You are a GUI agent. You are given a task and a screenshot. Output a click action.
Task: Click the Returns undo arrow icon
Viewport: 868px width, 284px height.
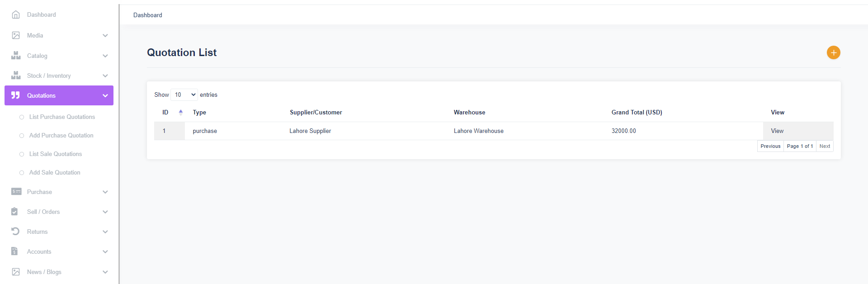(15, 232)
